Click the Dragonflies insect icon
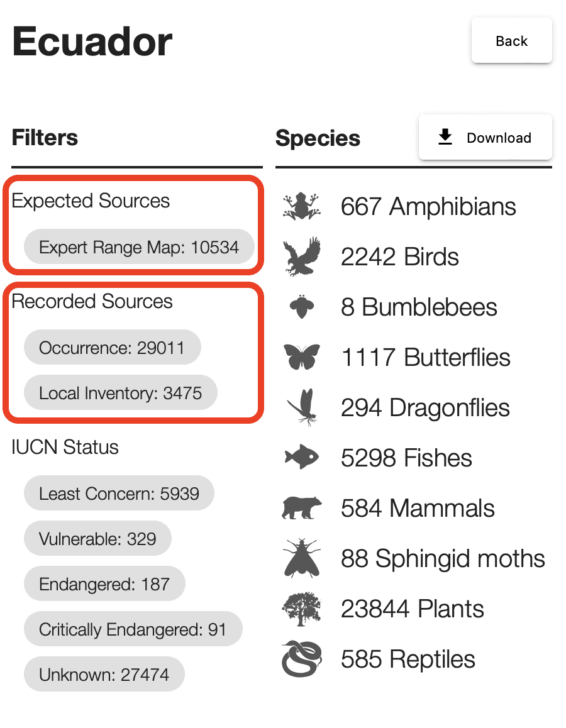The image size is (566, 728). [302, 407]
